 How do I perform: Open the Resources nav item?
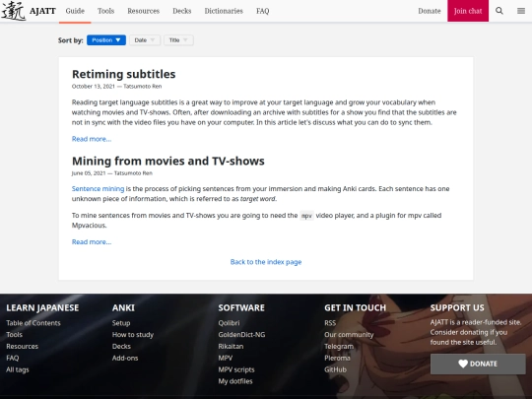(x=143, y=11)
